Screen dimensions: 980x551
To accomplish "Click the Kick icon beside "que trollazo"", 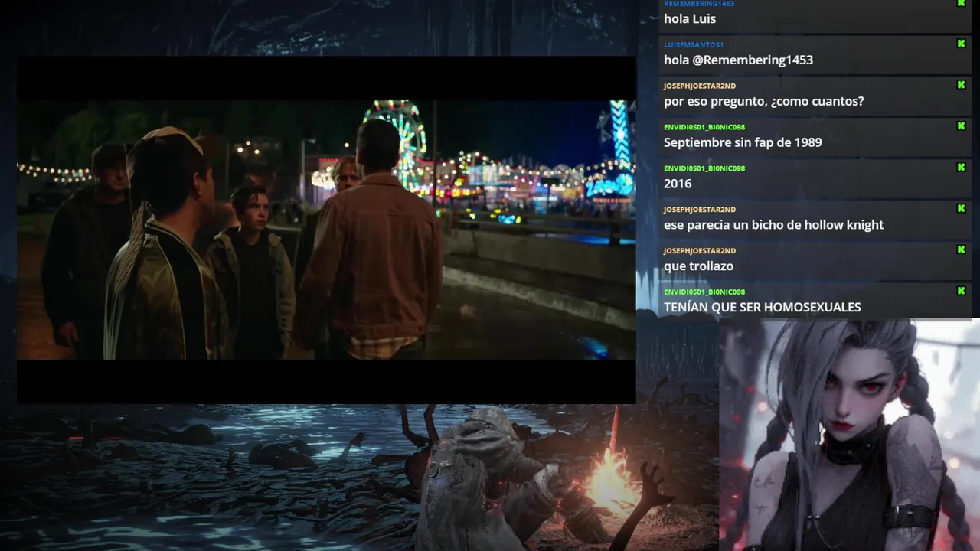I will [961, 249].
